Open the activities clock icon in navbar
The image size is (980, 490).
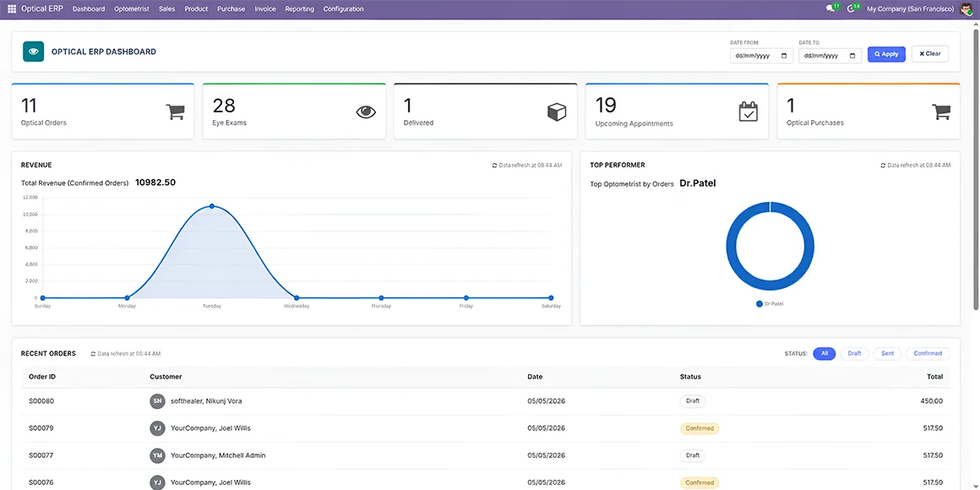coord(851,8)
